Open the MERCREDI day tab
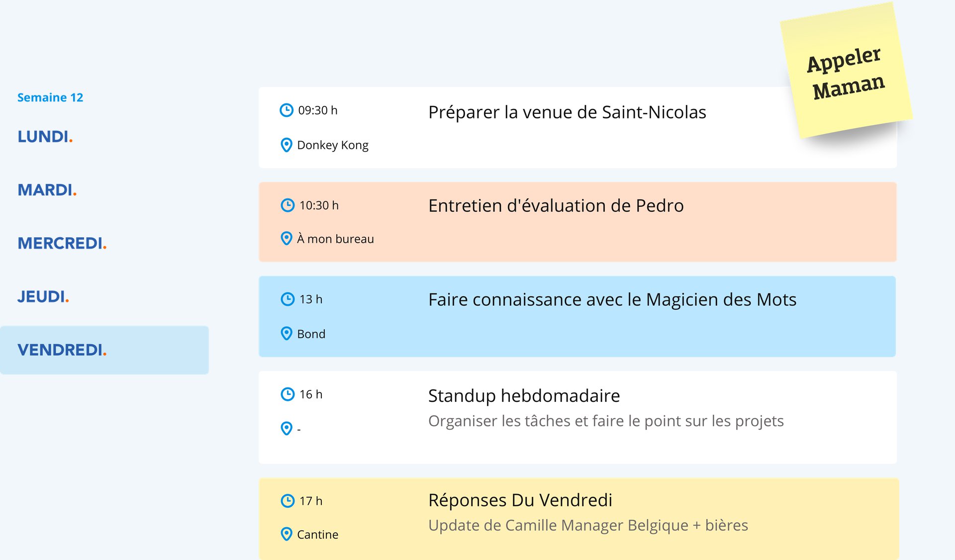This screenshot has height=560, width=955. [62, 243]
